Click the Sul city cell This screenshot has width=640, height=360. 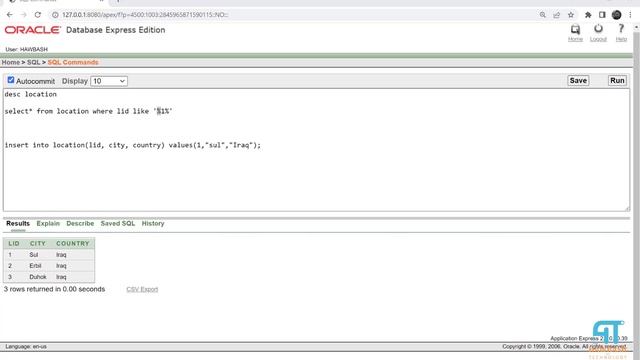(34, 255)
